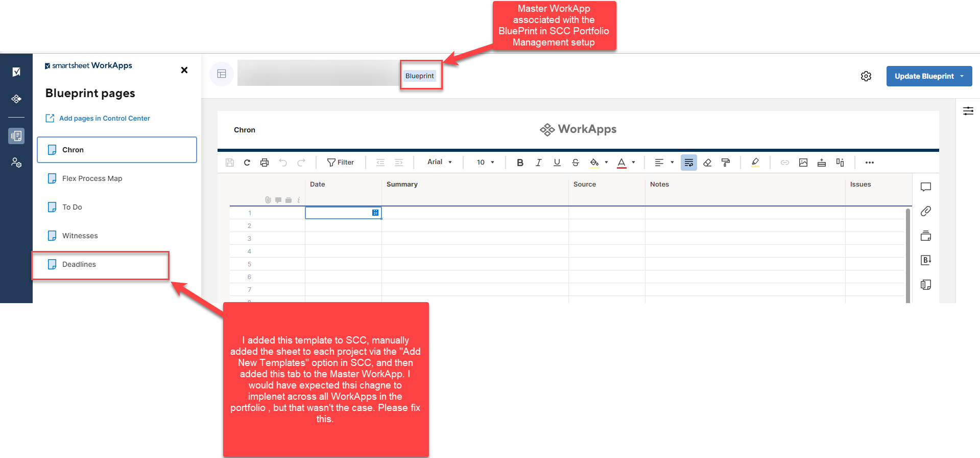Click the Outdent icon
This screenshot has width=980, height=458.
tap(380, 163)
